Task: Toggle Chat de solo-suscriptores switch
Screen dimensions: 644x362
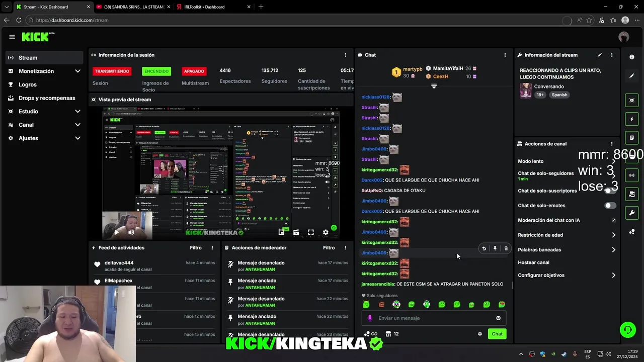Action: pos(610,191)
